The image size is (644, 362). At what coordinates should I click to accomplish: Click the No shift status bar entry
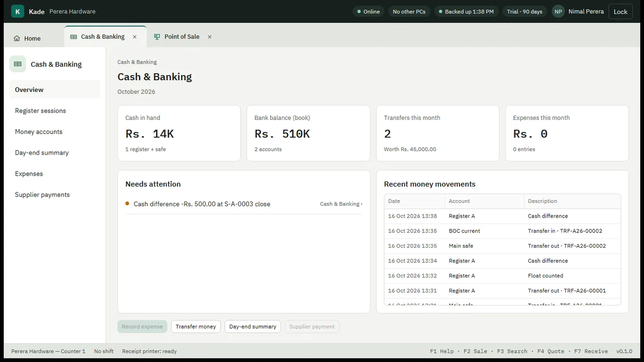coord(104,352)
